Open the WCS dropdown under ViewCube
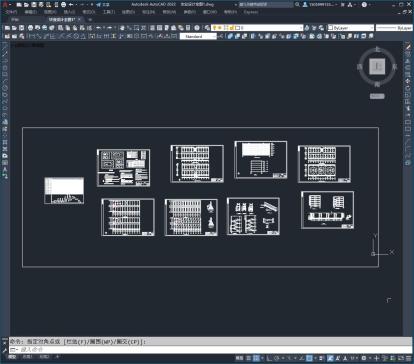The image size is (414, 364). pos(377,96)
